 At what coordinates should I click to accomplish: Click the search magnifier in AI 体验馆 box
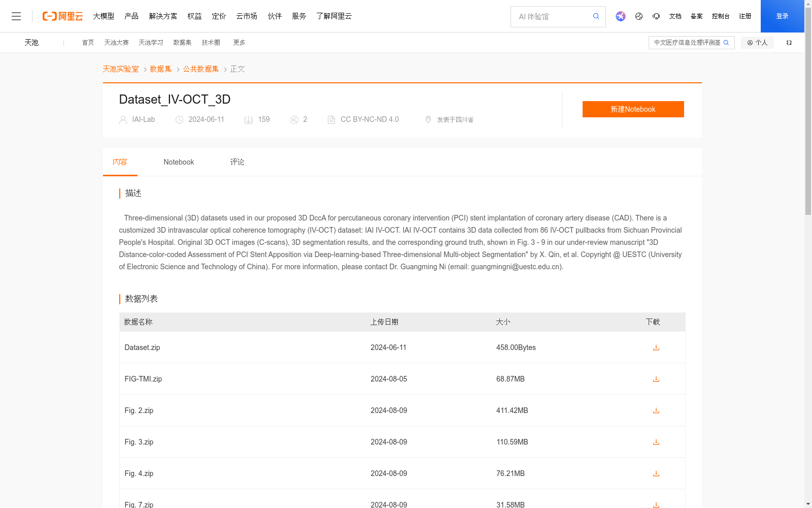(x=596, y=16)
